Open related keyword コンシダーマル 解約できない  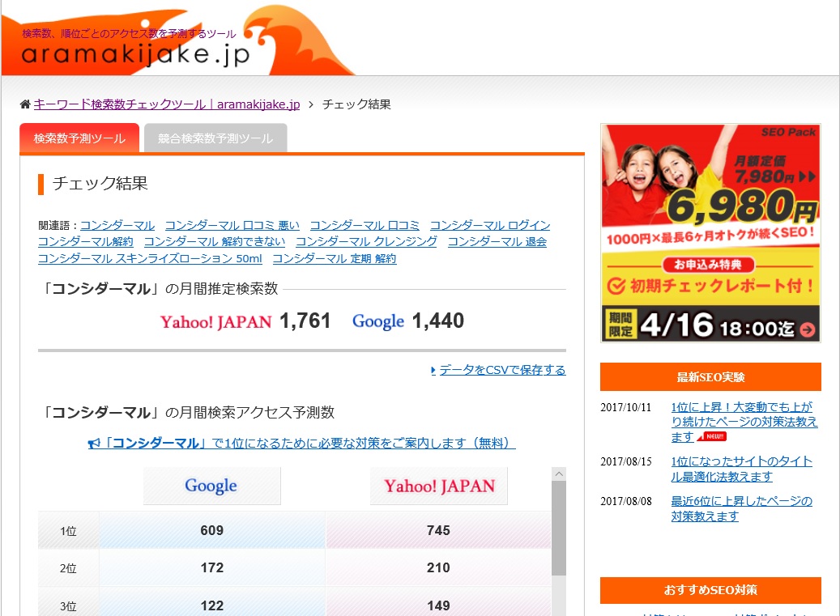pyautogui.click(x=214, y=241)
